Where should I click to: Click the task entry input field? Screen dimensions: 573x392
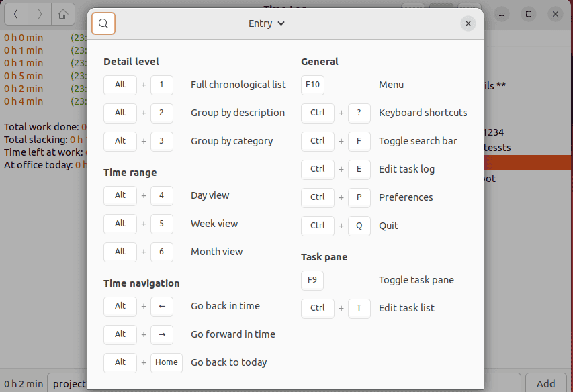67,383
